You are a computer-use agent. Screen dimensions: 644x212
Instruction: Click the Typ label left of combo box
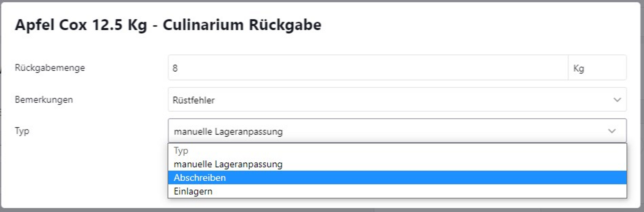point(22,131)
